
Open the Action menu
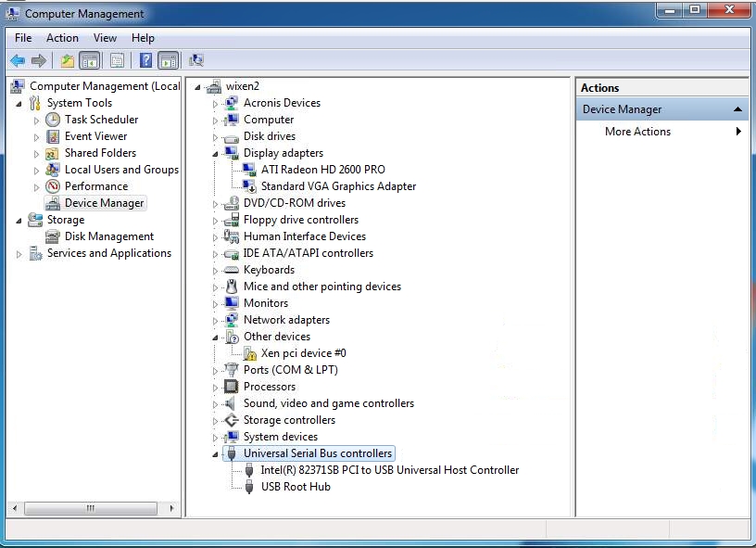point(62,38)
